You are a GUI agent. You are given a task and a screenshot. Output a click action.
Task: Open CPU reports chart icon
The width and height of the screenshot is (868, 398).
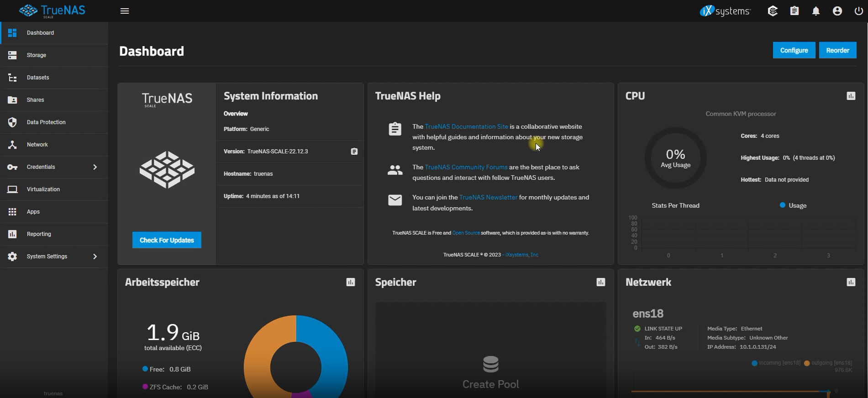pos(851,96)
